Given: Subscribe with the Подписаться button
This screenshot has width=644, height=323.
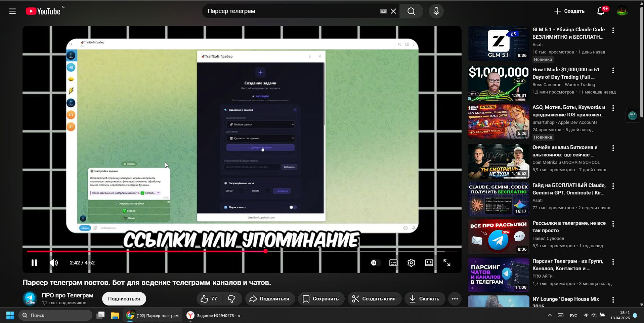Looking at the screenshot, I should (124, 299).
